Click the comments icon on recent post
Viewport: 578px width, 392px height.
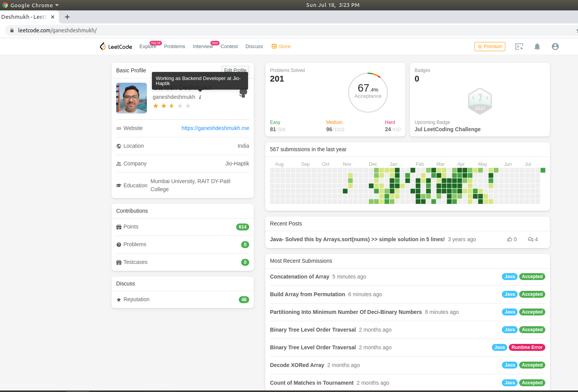tap(530, 239)
